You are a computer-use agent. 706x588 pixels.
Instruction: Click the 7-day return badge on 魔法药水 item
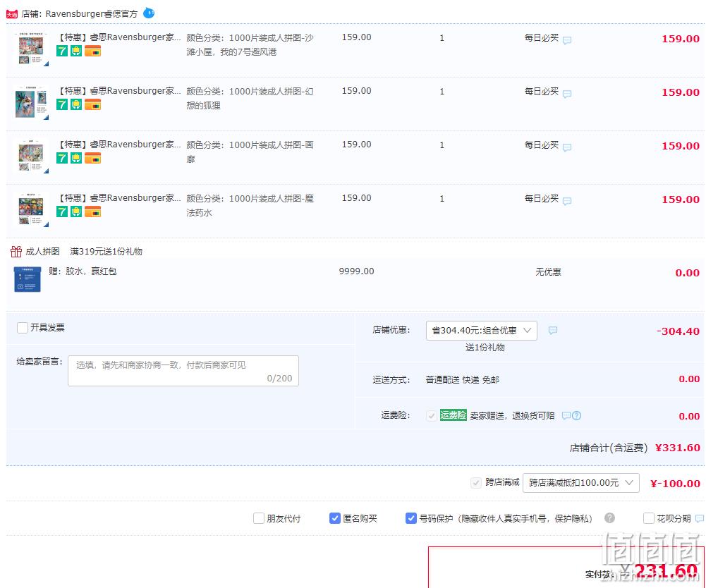point(62,212)
